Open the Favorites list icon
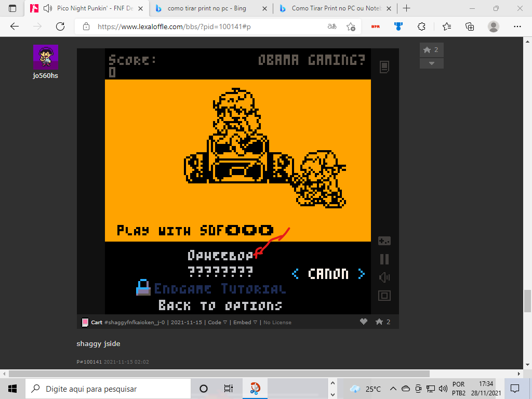Image resolution: width=532 pixels, height=399 pixels. tap(446, 26)
